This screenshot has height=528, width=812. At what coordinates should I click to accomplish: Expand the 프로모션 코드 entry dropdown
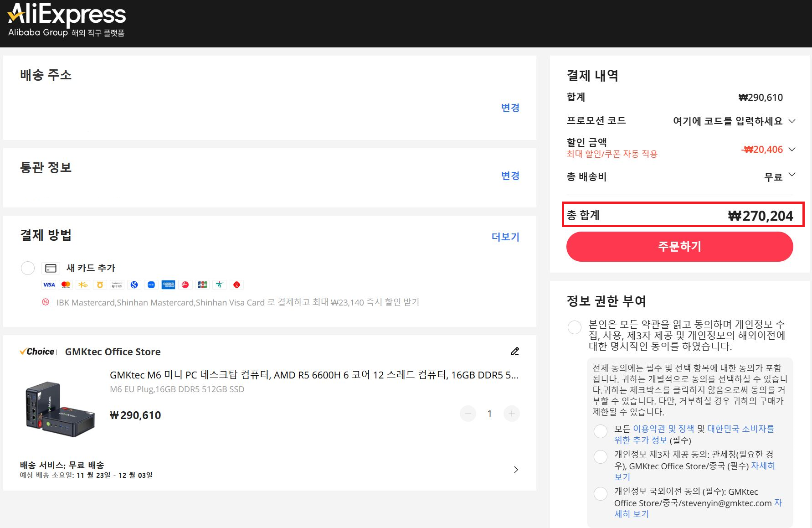792,121
